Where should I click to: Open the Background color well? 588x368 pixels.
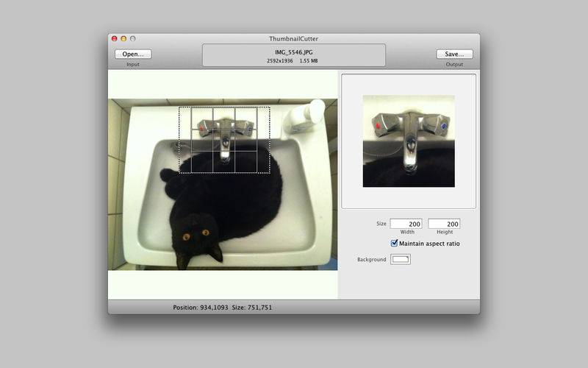pyautogui.click(x=401, y=260)
